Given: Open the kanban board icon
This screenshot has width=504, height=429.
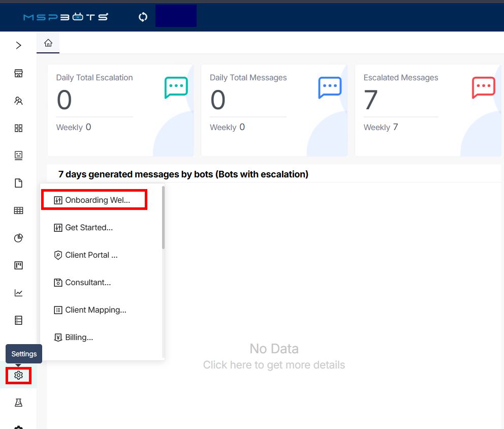Looking at the screenshot, I should (18, 265).
